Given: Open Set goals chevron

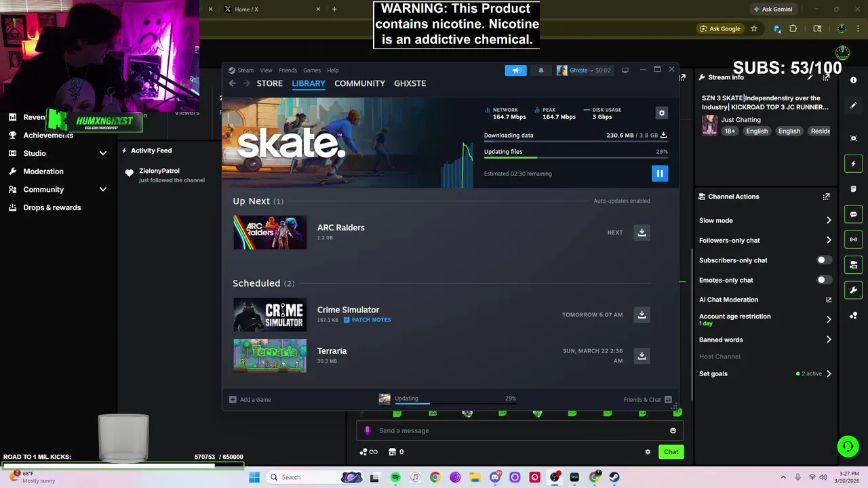Looking at the screenshot, I should click(829, 373).
